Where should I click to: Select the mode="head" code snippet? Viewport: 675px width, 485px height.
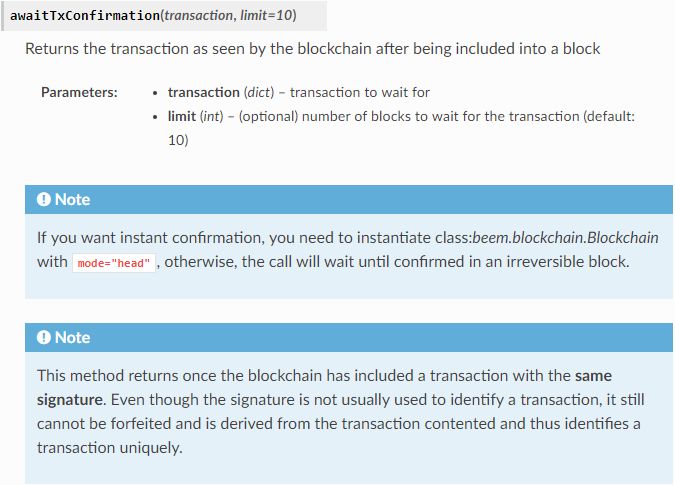pyautogui.click(x=114, y=263)
